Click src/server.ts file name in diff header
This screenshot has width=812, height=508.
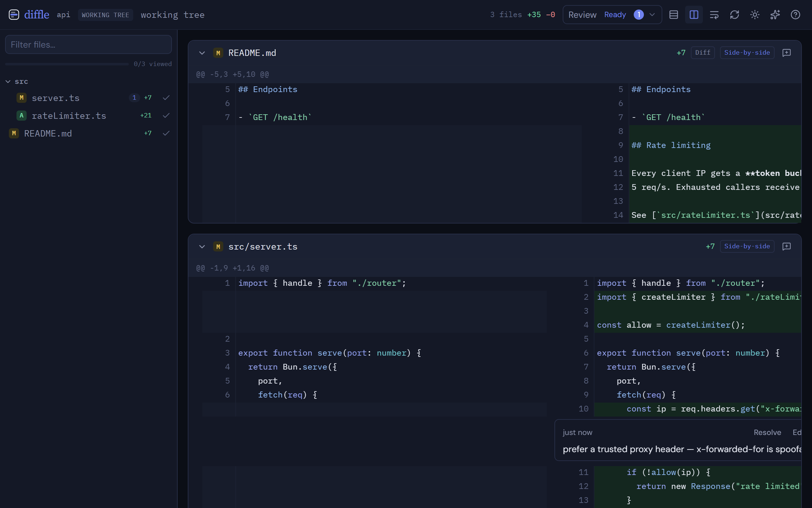(263, 246)
